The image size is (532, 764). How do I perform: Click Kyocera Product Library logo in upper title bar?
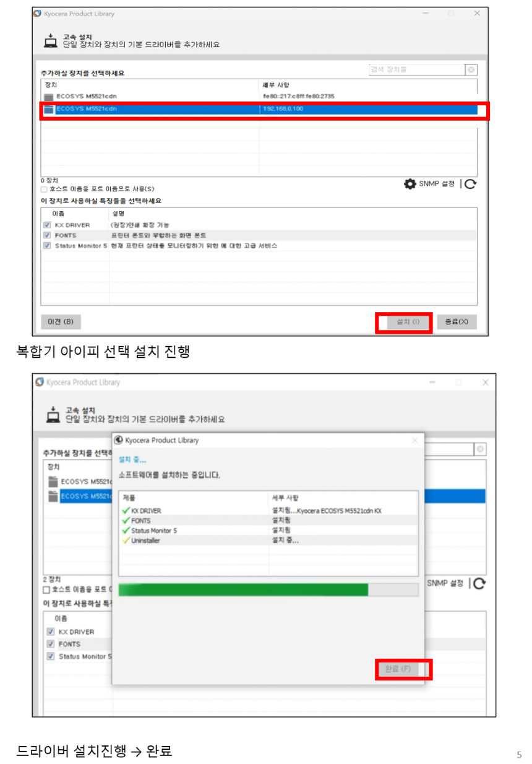38,13
